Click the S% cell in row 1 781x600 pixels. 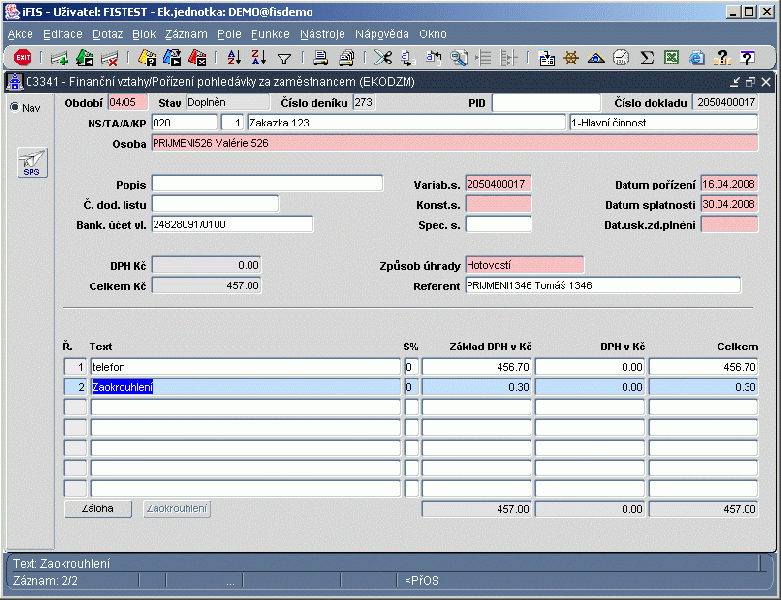click(411, 367)
